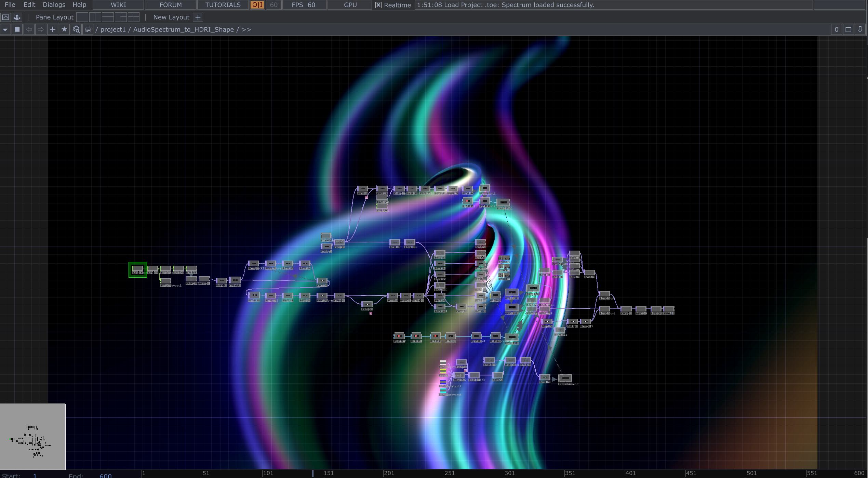Screen dimensions: 868x478
Task: Toggle the Realtime checkbox
Action: (x=378, y=5)
